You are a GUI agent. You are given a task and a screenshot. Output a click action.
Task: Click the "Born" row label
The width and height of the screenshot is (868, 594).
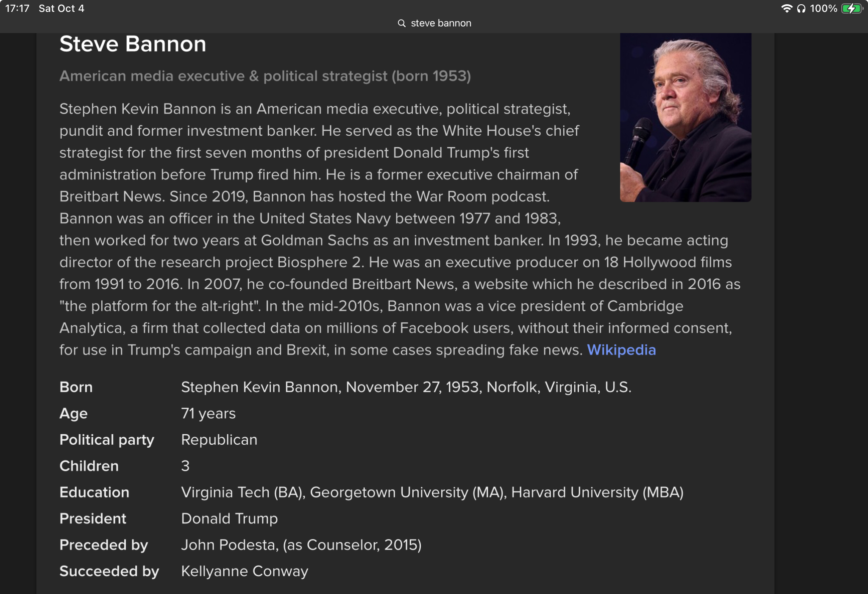point(76,387)
